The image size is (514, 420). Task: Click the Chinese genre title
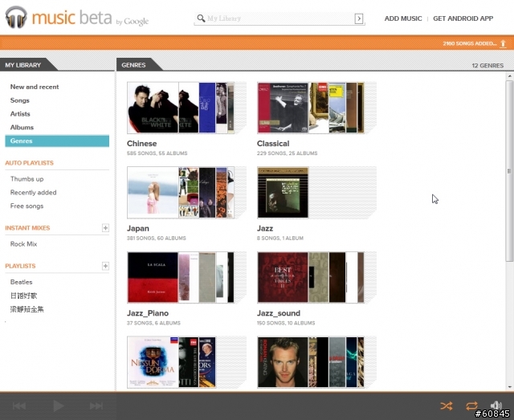coord(141,144)
